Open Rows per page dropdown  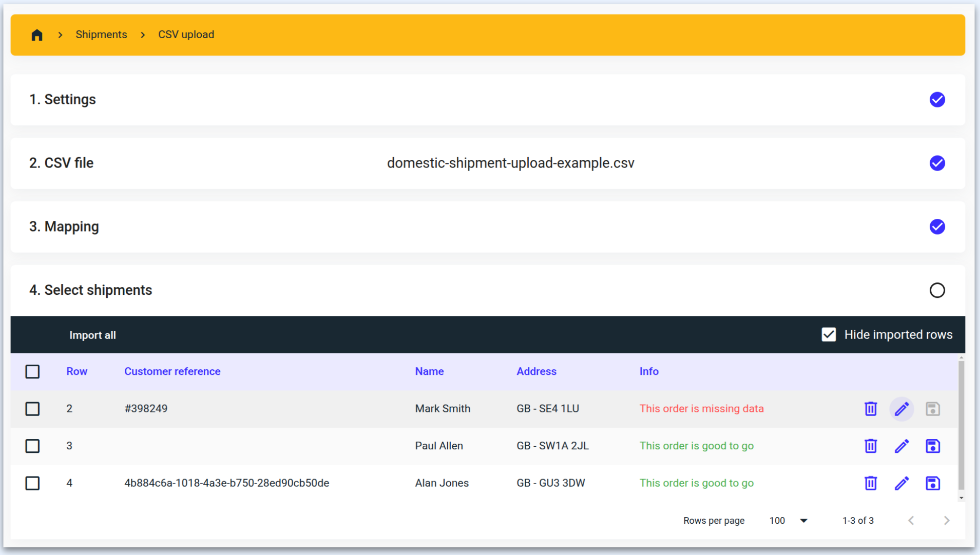(x=788, y=520)
